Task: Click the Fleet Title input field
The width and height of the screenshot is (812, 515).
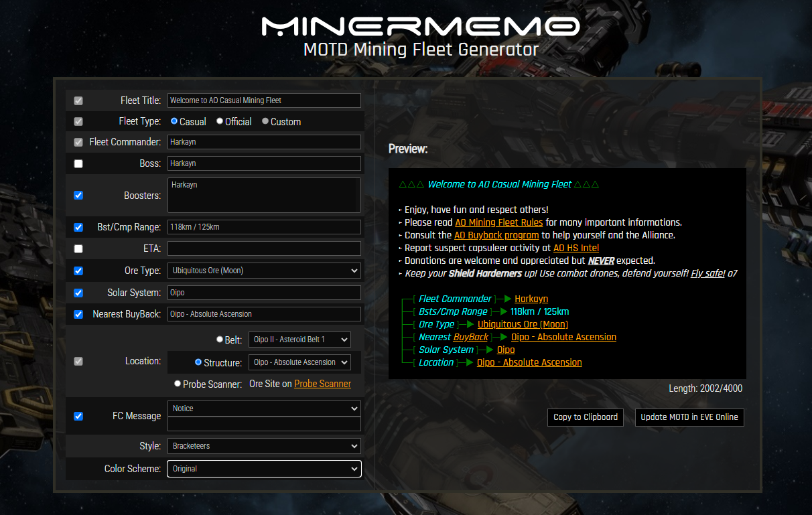Action: [x=264, y=100]
